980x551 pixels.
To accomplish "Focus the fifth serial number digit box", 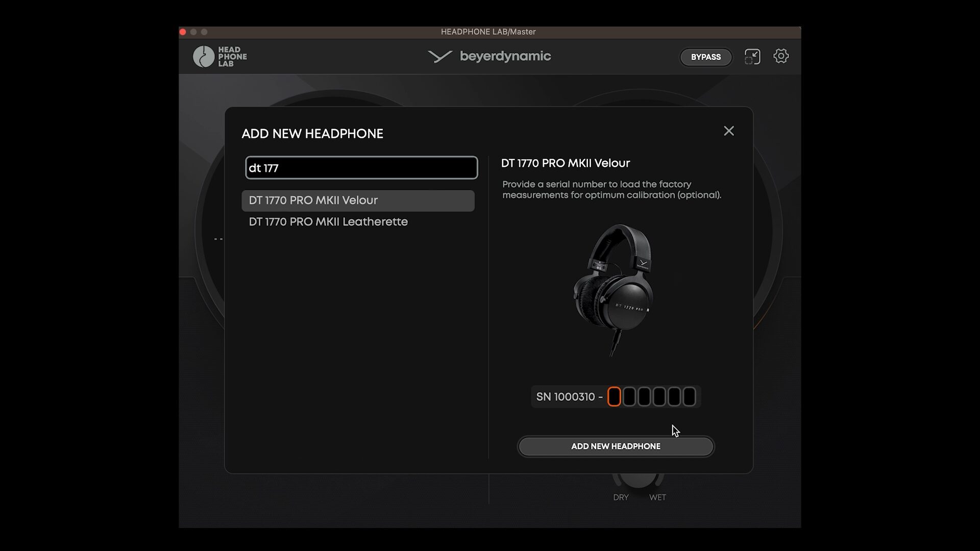I will pos(674,396).
